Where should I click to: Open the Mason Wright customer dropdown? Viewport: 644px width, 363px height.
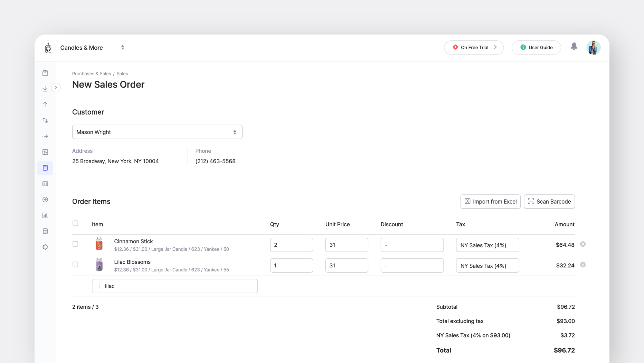point(157,132)
